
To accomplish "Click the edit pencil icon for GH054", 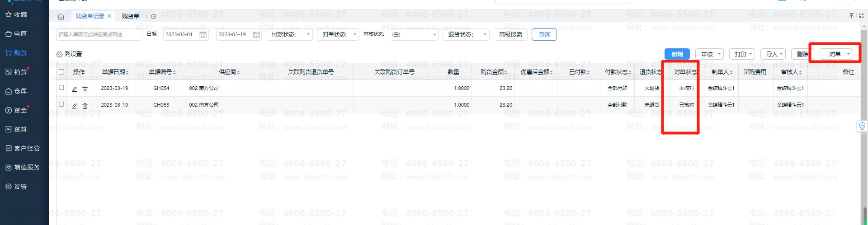I will coord(75,89).
